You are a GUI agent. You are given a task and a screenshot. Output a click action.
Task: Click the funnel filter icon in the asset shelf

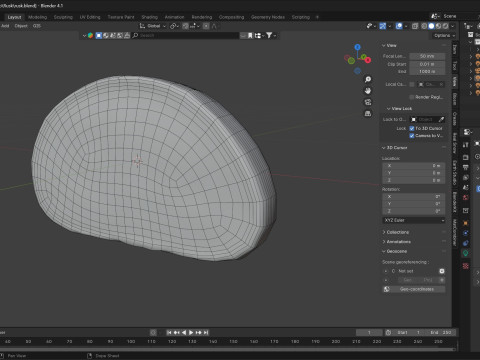pos(269,35)
